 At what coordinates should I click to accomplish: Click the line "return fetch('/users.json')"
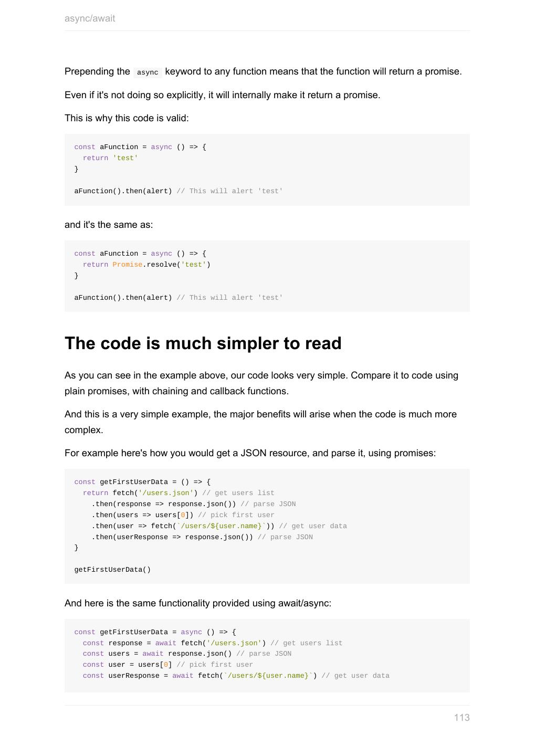pyautogui.click(x=140, y=493)
